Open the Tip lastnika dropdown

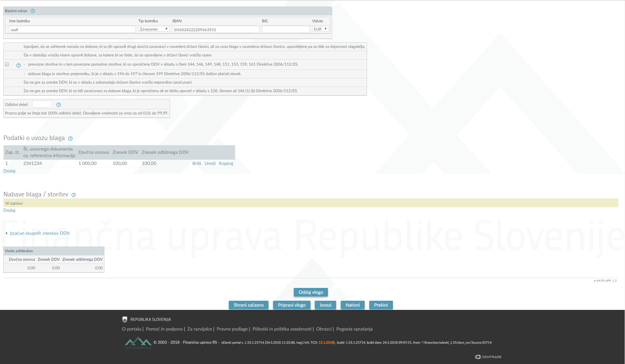pyautogui.click(x=154, y=29)
